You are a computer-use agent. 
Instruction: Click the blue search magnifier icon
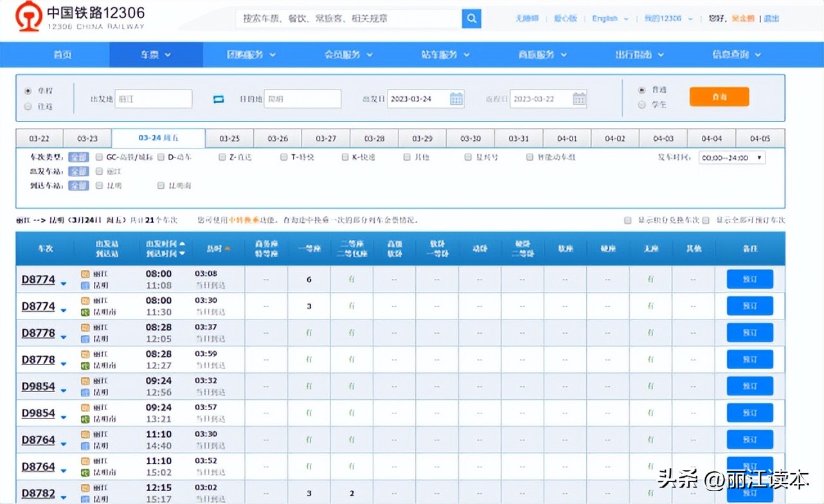(471, 19)
